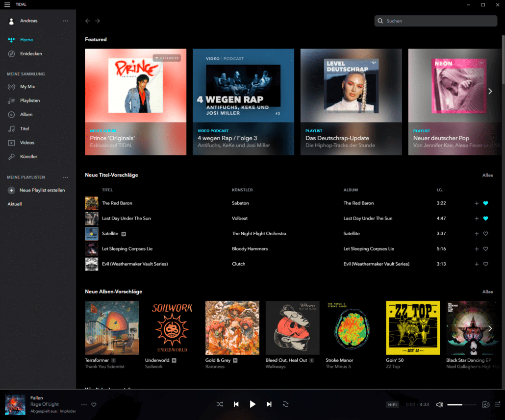The height and width of the screenshot is (420, 505).
Task: Open Videos in the sidebar
Action: pos(27,143)
